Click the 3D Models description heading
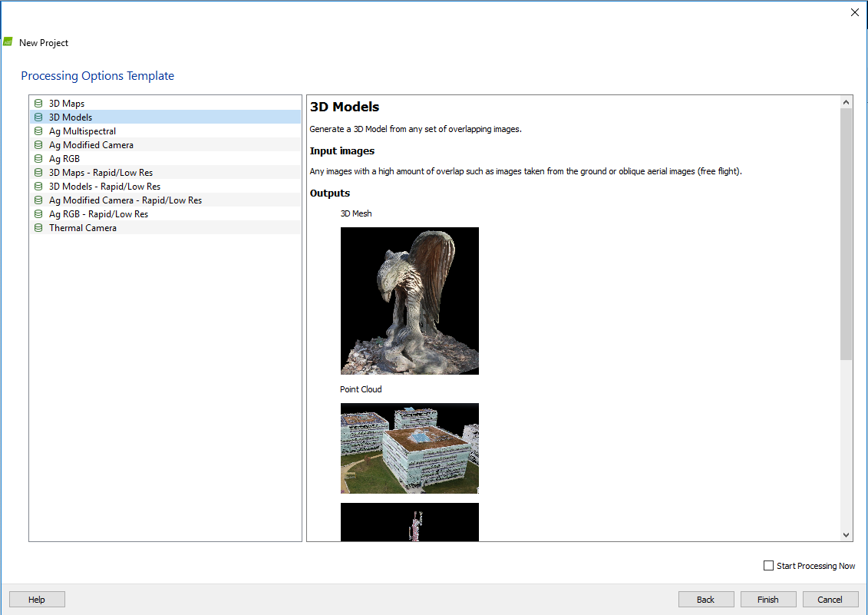This screenshot has height=615, width=868. 345,107
